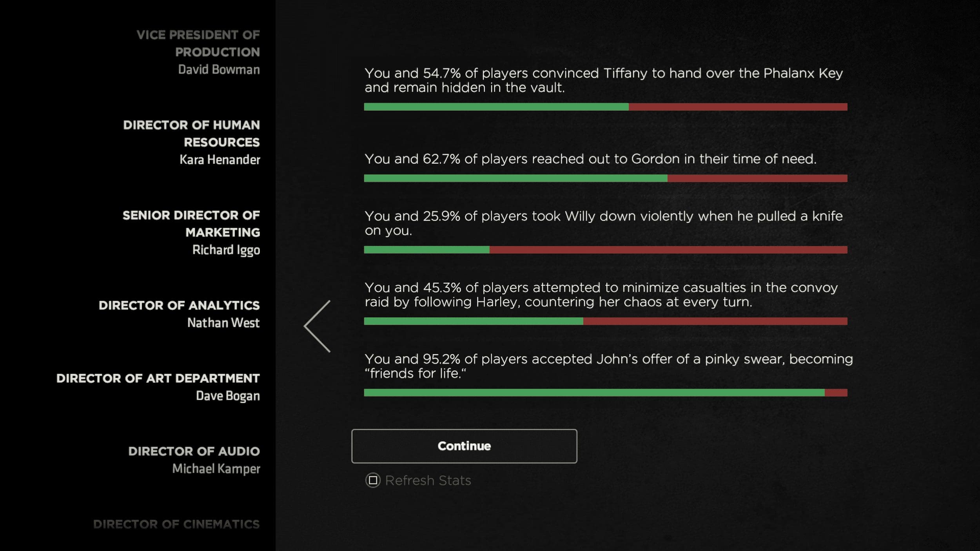Click red portion of Tiffany Phalanx Key bar
Viewport: 980px width, 551px height.
[738, 107]
